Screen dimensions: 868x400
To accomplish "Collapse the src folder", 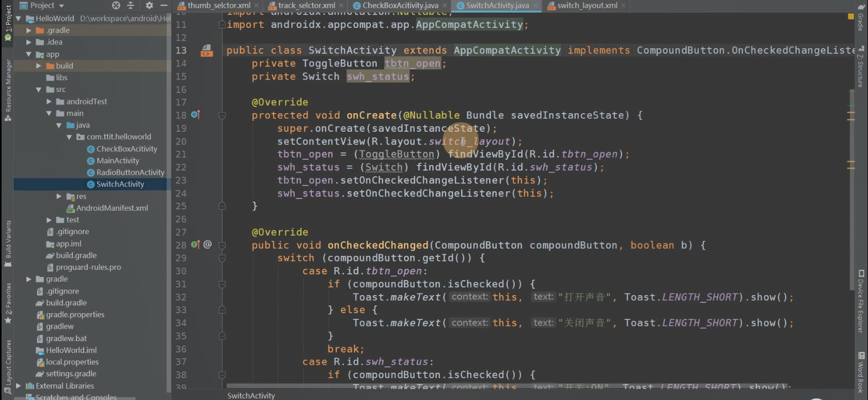I will (x=39, y=89).
